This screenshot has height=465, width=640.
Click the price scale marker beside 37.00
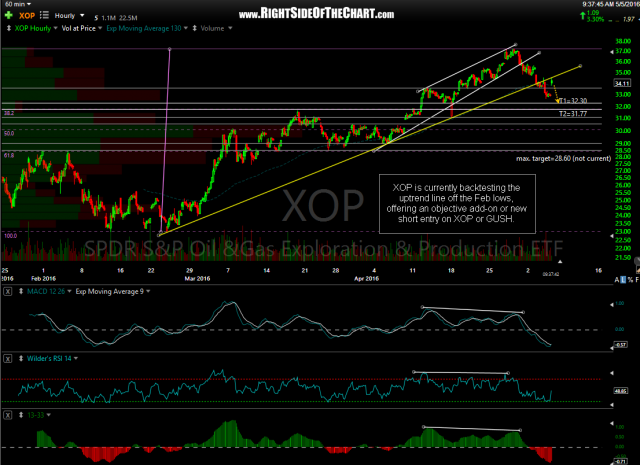coord(611,52)
